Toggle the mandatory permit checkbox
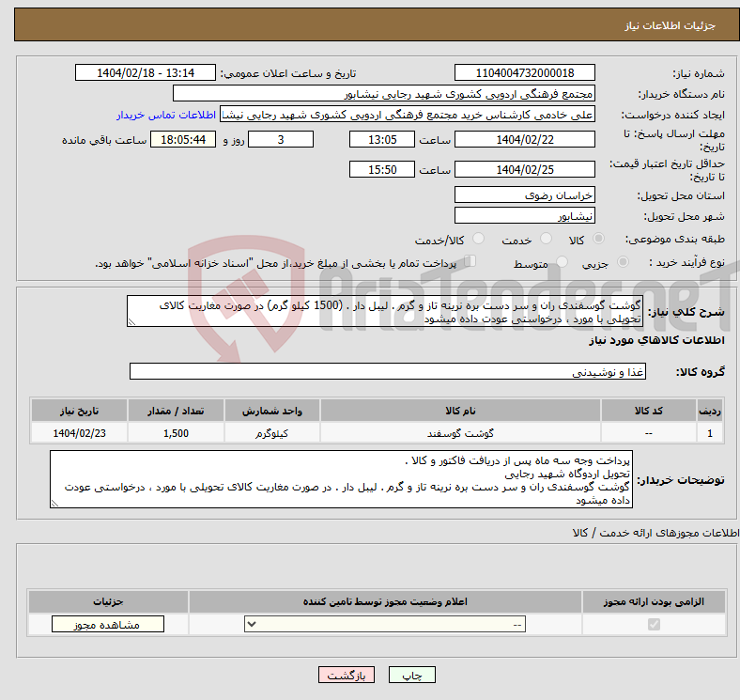The image size is (740, 700). click(654, 625)
